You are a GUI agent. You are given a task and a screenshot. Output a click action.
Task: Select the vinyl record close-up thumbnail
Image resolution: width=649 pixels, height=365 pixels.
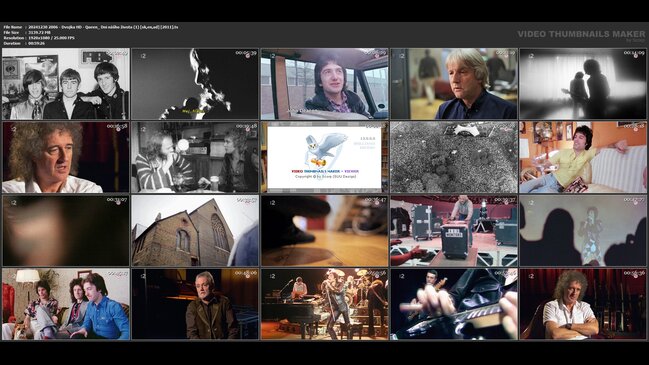coord(324,231)
